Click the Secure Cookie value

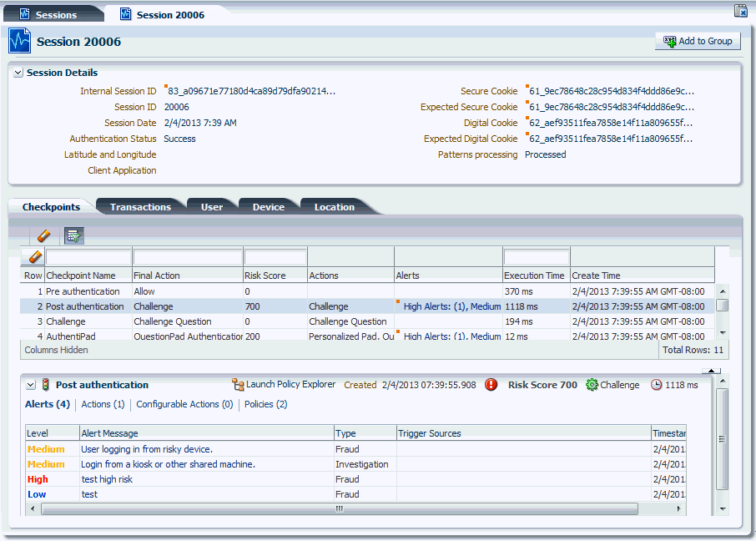pos(612,91)
